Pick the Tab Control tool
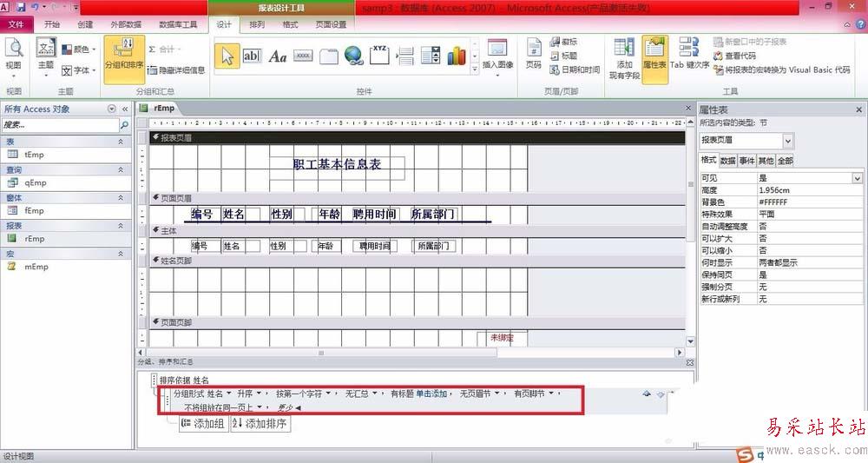This screenshot has width=868, height=463. tap(328, 56)
